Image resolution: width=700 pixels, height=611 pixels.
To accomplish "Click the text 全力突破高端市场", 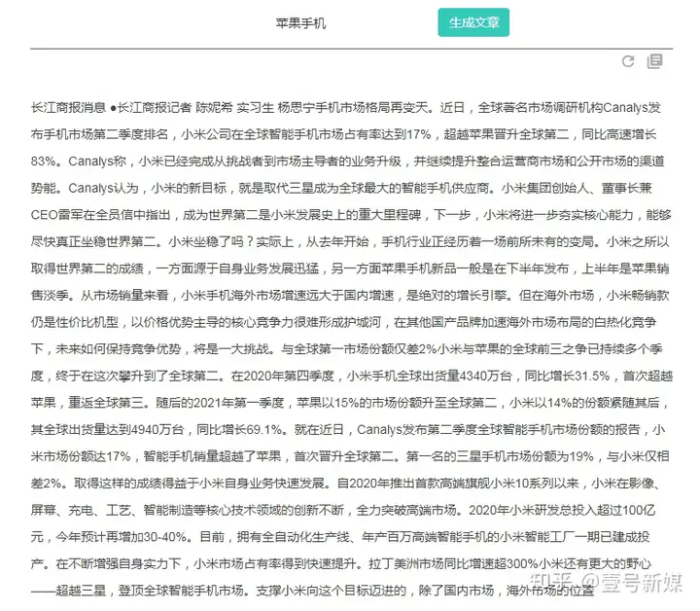I will (x=406, y=510).
